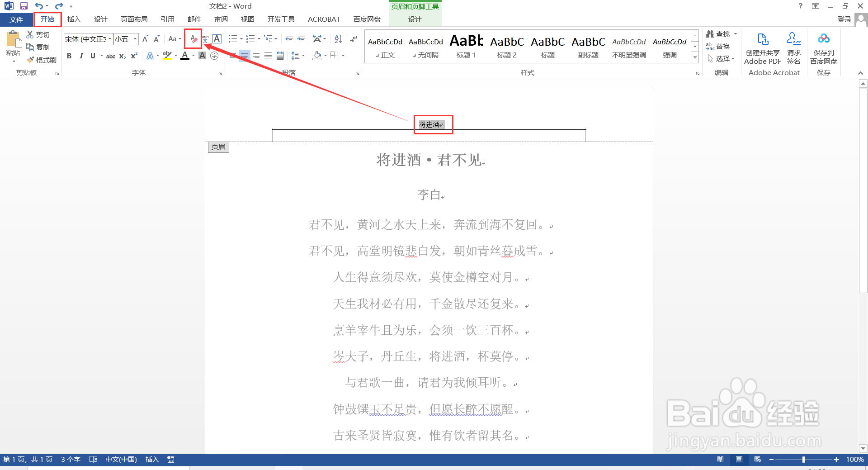Open the font name dropdown
868x470 pixels.
[x=108, y=39]
